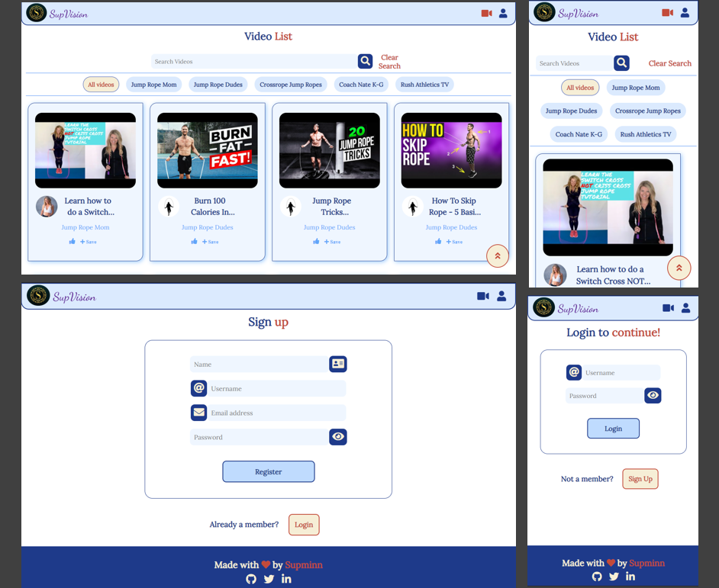
Task: Filter by Rush Athletics TV in wide view
Action: (424, 85)
